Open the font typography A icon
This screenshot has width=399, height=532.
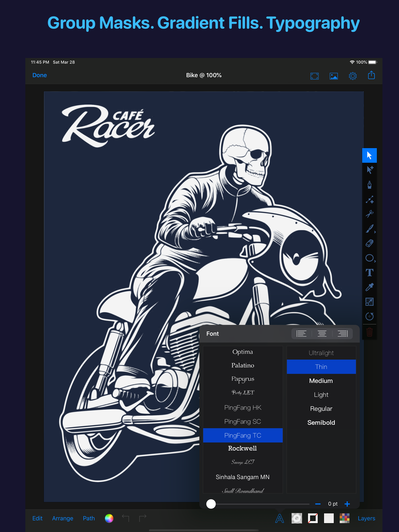click(x=279, y=518)
